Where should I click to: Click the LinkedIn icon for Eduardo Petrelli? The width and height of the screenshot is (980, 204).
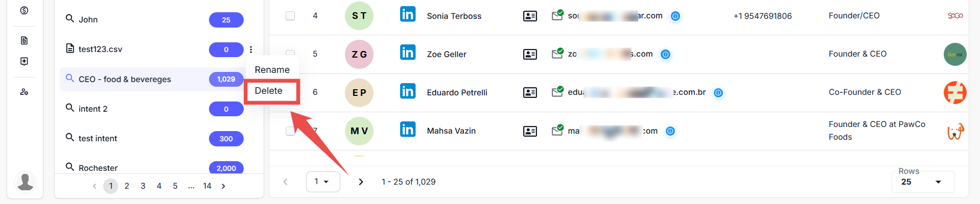[407, 91]
